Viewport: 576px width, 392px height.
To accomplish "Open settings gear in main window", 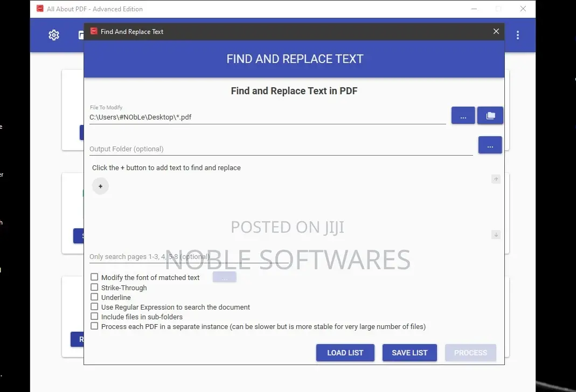I will pyautogui.click(x=54, y=35).
